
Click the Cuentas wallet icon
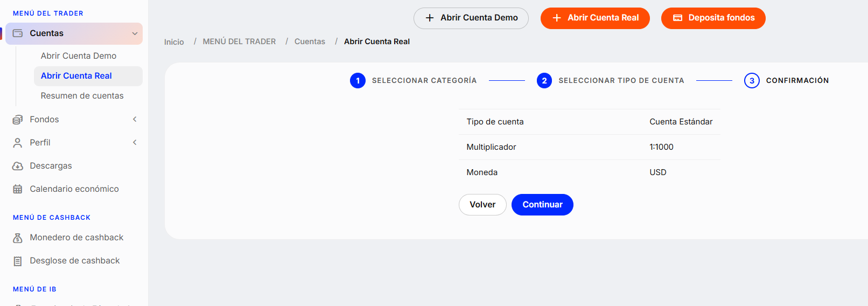point(18,33)
